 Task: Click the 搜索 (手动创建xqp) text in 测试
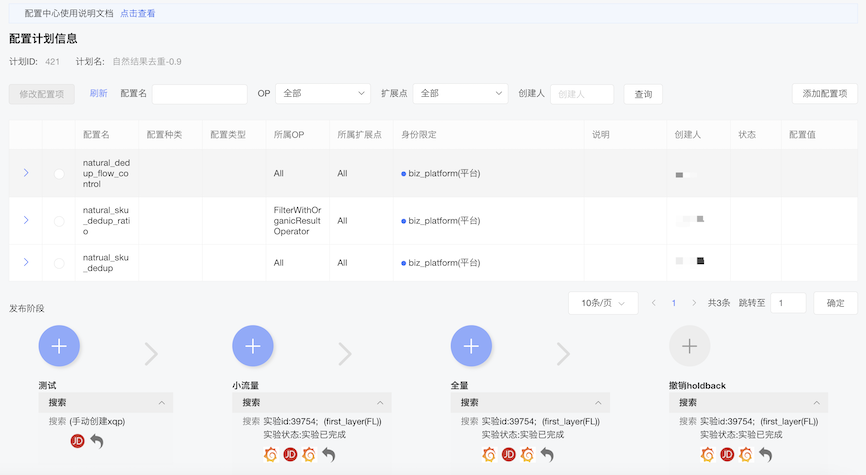pos(87,421)
